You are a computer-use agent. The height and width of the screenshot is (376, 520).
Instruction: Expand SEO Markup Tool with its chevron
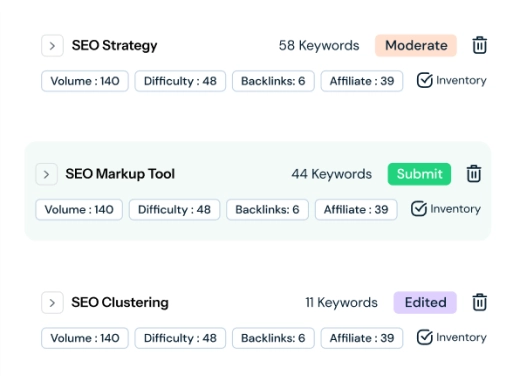coord(46,174)
